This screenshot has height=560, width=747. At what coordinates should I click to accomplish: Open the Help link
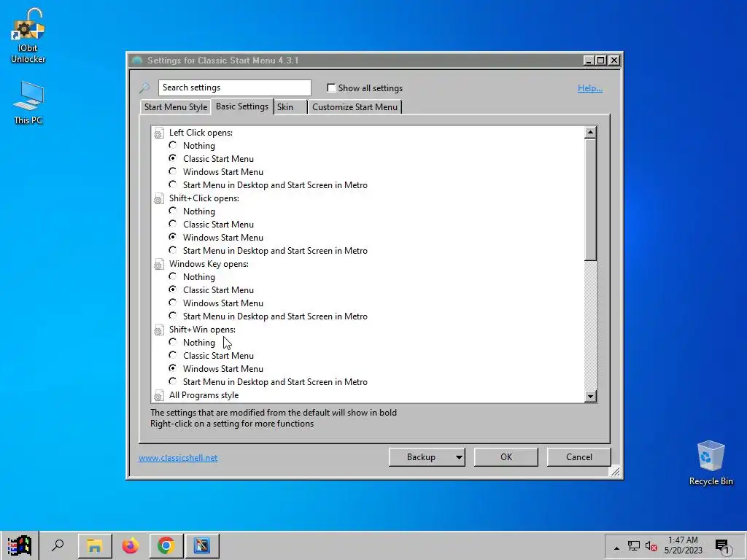point(589,88)
